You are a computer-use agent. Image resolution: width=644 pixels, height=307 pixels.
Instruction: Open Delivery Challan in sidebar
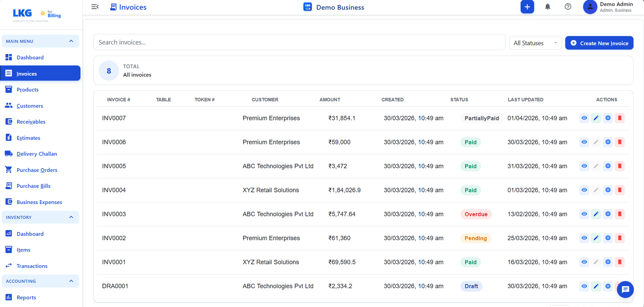40,154
